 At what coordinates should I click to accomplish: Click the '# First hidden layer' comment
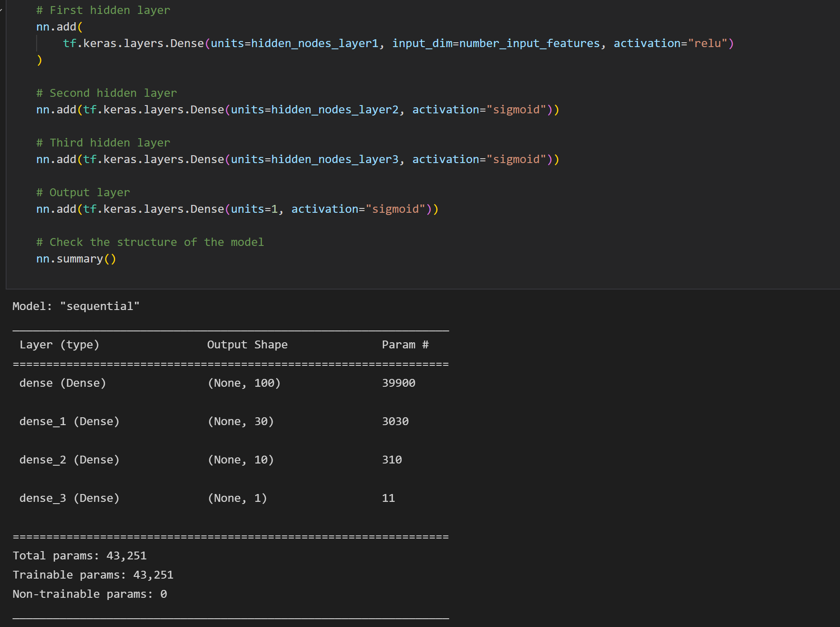[103, 10]
